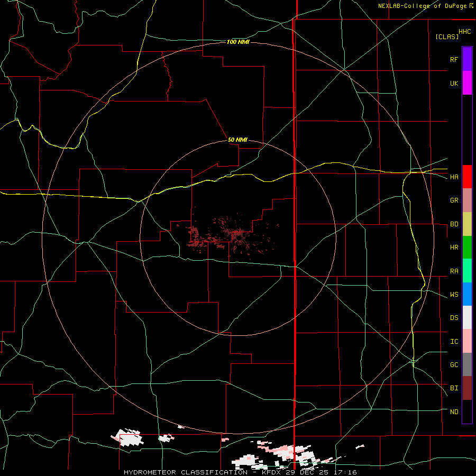Click the ND black legend swatch
Screen dimensions: 476x476
tap(467, 411)
